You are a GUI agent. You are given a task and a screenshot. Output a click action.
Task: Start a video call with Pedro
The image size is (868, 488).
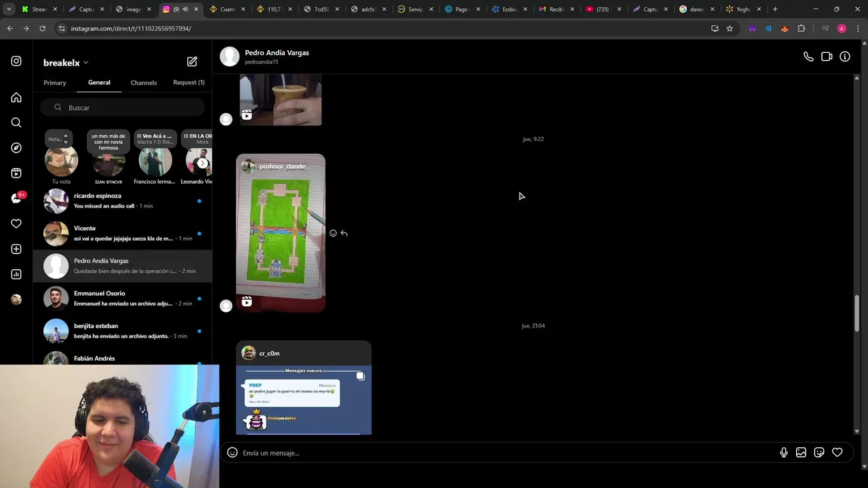(827, 57)
